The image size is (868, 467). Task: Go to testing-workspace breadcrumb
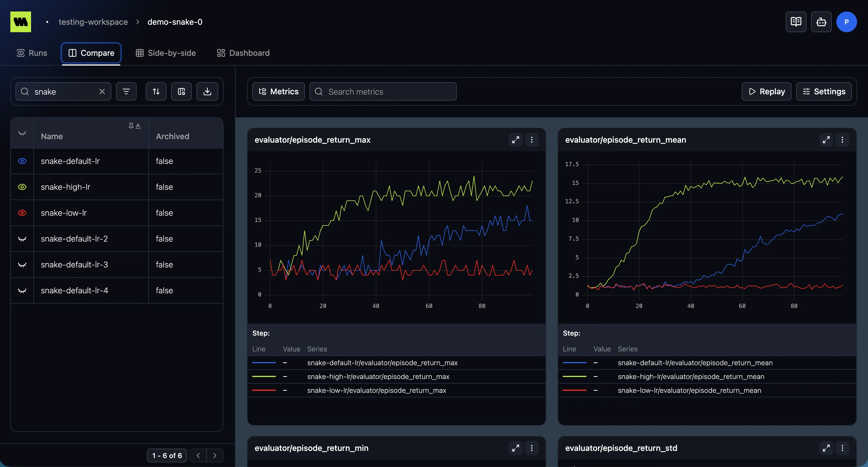[93, 22]
